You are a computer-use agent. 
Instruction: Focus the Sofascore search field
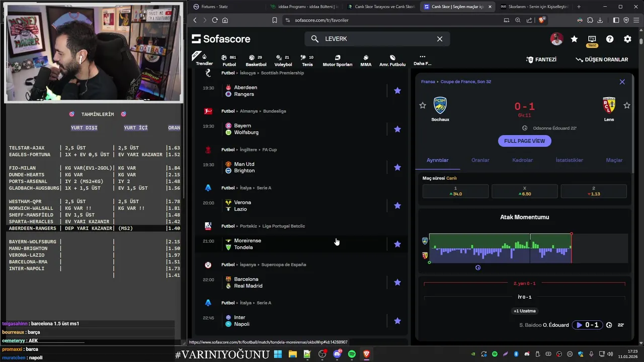pos(377,39)
